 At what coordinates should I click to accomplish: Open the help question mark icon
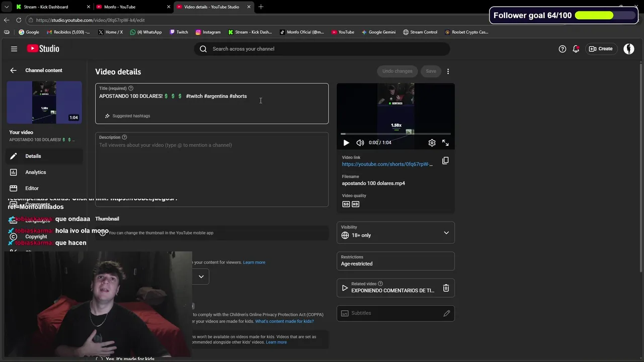click(562, 49)
